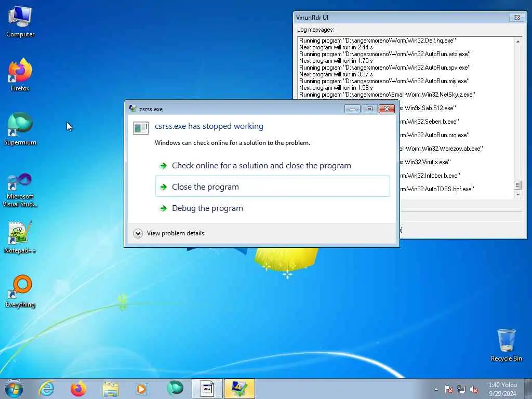Select the Recycle Bin icon
This screenshot has height=399, width=532.
pyautogui.click(x=506, y=345)
